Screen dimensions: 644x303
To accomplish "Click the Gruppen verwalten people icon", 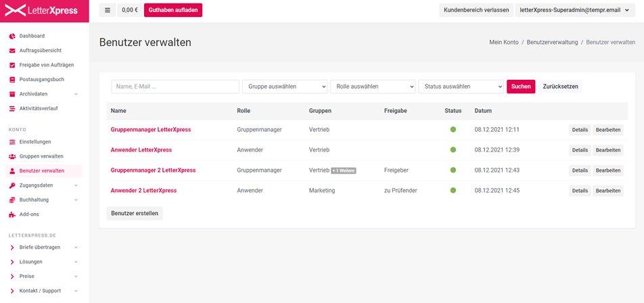I will coord(12,156).
